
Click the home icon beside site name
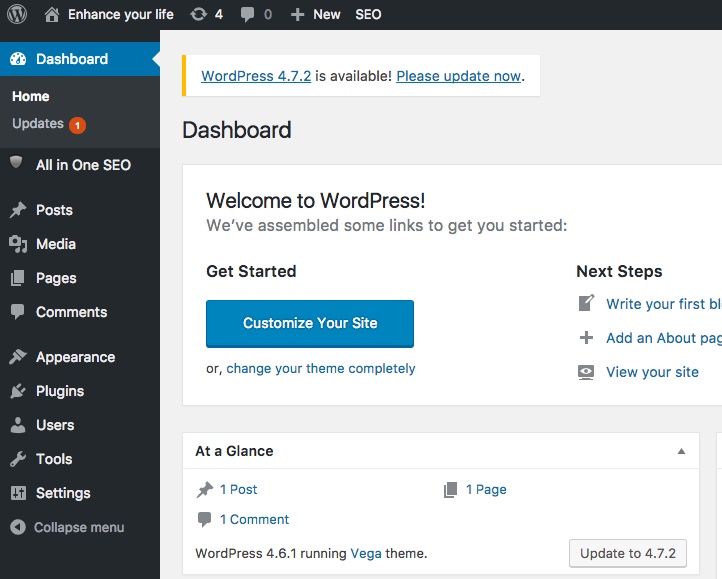[x=52, y=15]
